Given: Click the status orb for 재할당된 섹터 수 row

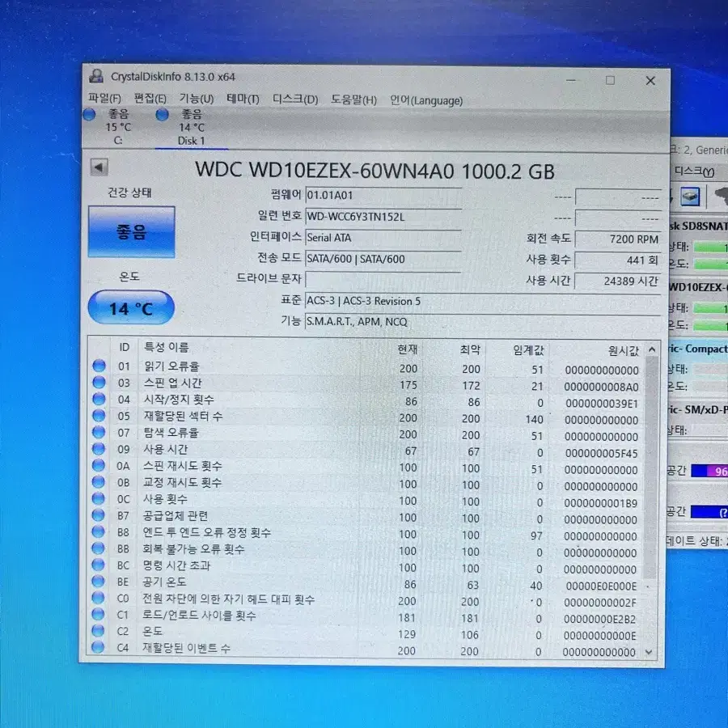Looking at the screenshot, I should (99, 416).
